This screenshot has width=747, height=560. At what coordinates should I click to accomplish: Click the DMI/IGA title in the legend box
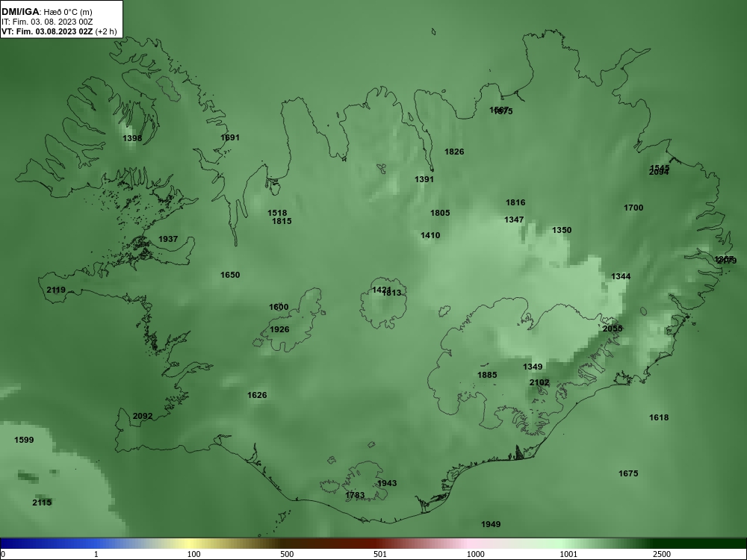click(20, 11)
